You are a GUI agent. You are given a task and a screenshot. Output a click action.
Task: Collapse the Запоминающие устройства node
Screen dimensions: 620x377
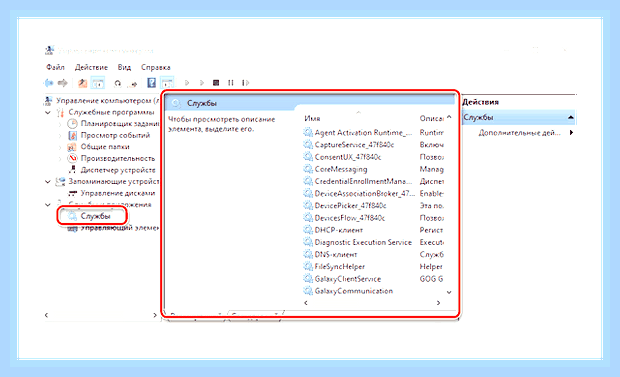(48, 182)
